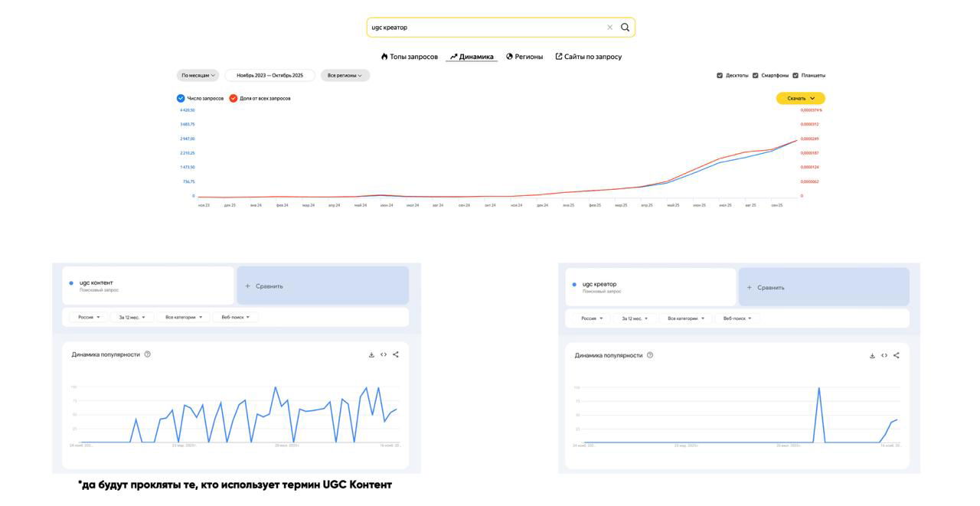The width and height of the screenshot is (980, 506).
Task: Click the search magnifier icon
Action: pos(625,28)
